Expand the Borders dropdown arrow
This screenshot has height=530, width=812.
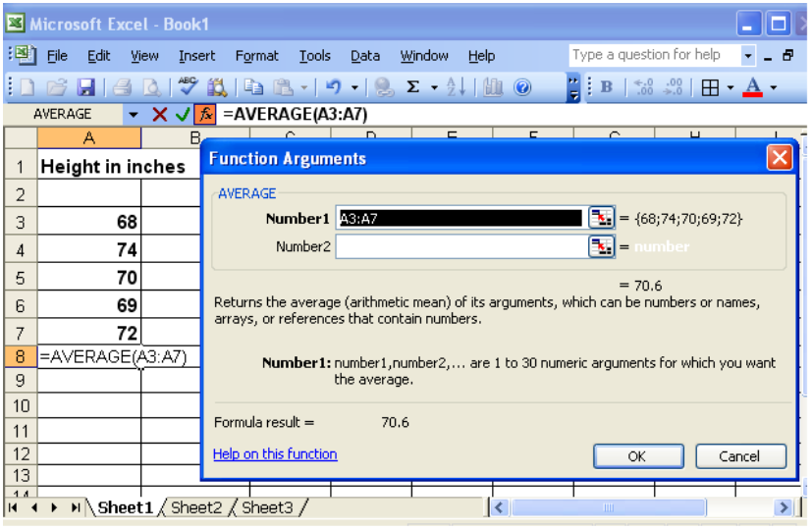(731, 88)
